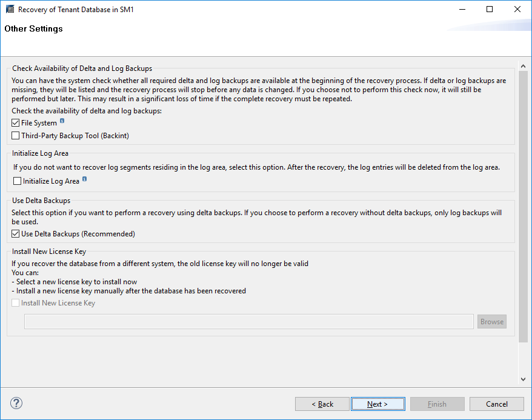Maximize the recovery wizard window
Screen dimensions: 532x420
(490, 10)
